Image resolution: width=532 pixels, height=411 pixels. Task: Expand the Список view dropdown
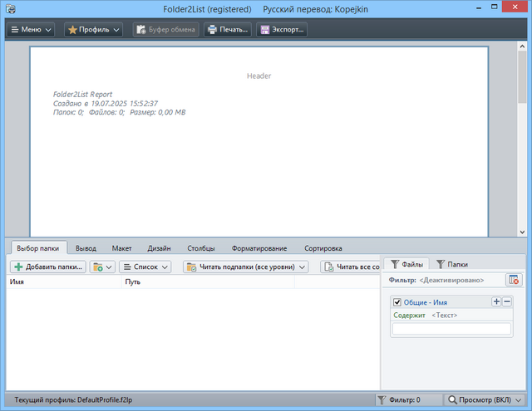145,267
